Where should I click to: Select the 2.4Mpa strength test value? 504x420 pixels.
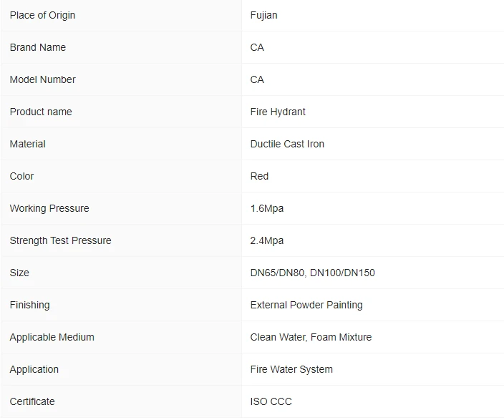click(267, 240)
